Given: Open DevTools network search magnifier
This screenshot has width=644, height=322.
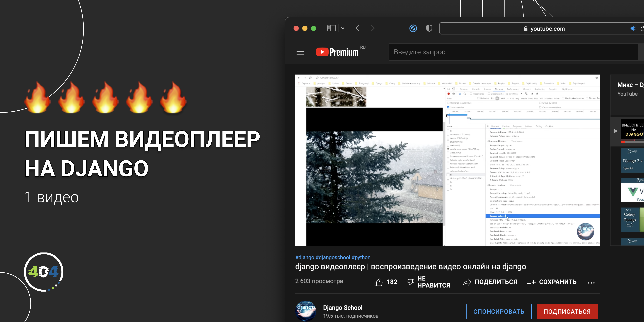Looking at the screenshot, I should click(465, 94).
